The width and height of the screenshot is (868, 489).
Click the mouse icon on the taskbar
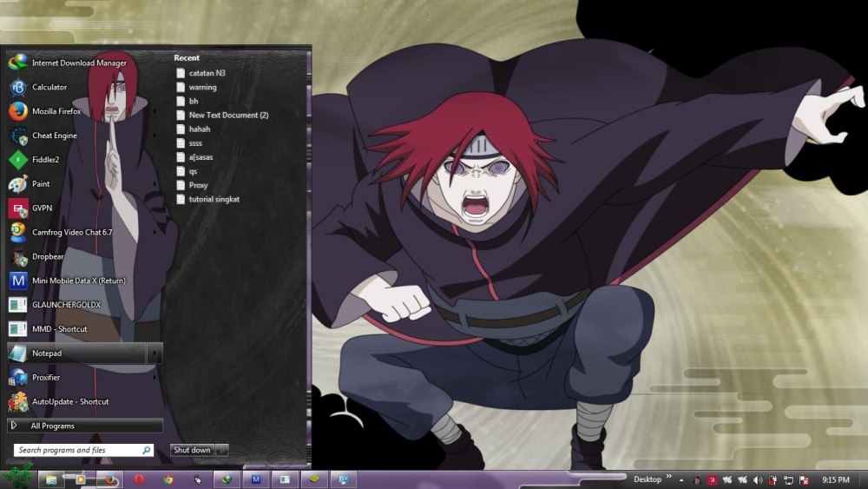pos(198,479)
